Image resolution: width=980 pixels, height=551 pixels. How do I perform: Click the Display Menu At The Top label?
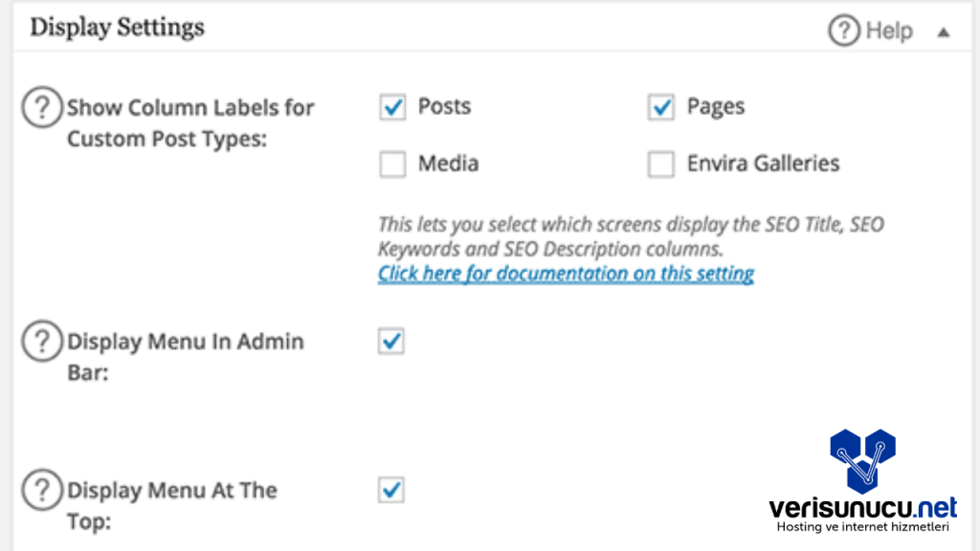pos(171,505)
